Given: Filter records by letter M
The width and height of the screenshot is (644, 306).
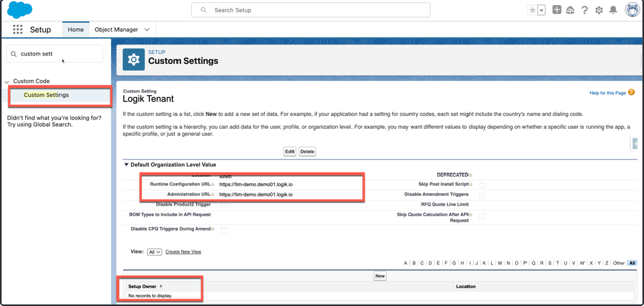Looking at the screenshot, I should point(500,263).
